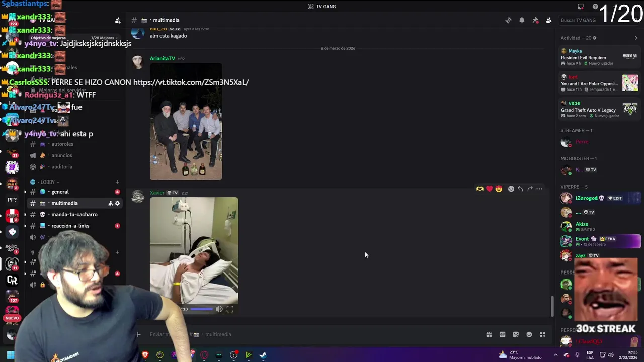Open the add reaction picker on Xavier's message
Viewport: 644px width, 362px height.
[x=511, y=189]
